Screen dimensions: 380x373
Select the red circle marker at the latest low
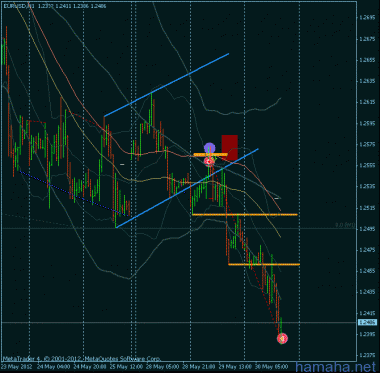[282, 339]
